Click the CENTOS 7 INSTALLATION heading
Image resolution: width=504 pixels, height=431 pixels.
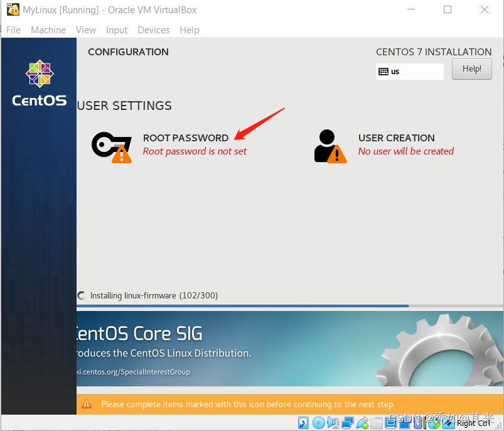tap(434, 52)
